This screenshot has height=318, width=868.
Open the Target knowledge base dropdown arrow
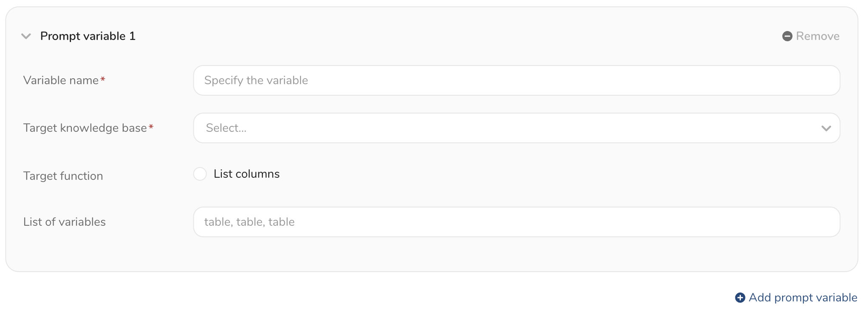point(826,128)
